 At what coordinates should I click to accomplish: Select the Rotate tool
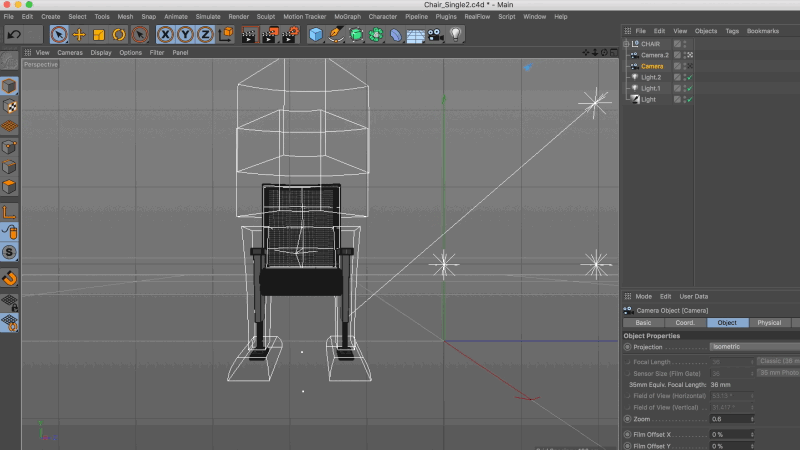tap(119, 34)
